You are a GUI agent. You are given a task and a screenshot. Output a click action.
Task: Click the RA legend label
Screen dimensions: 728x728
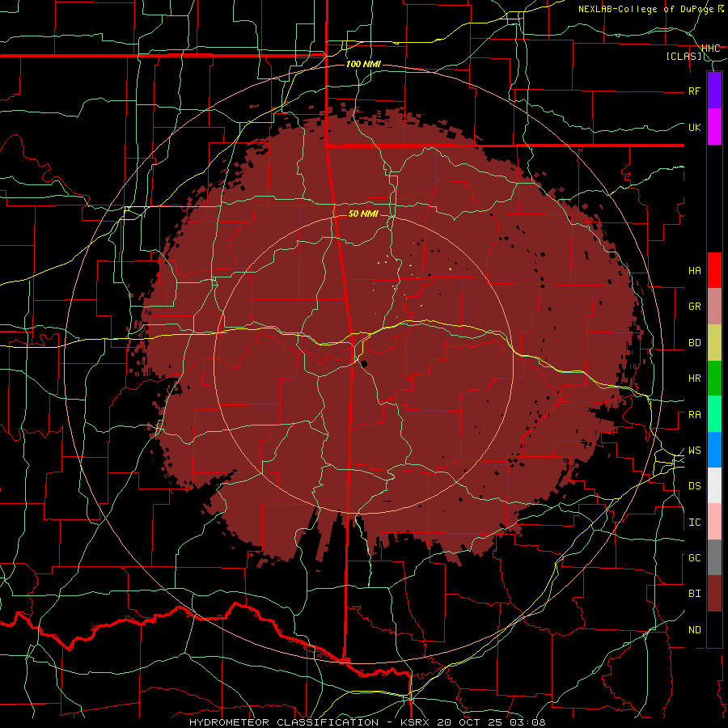[694, 415]
